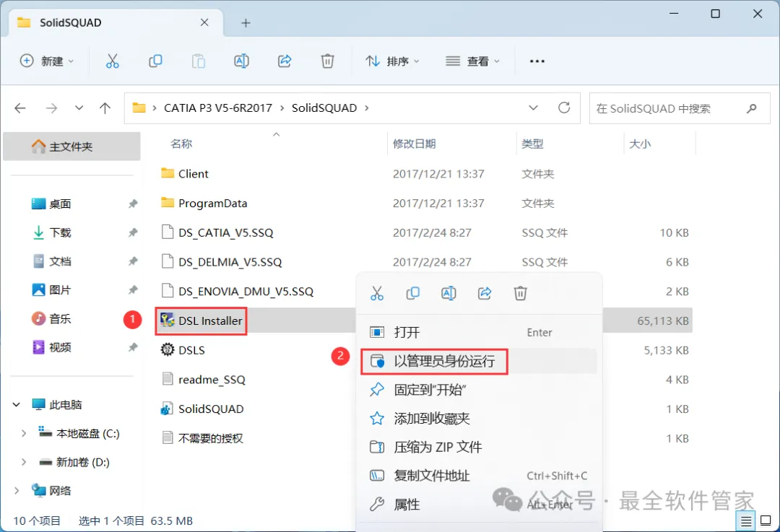780x532 pixels.
Task: Go forward with the right arrow
Action: (51, 108)
